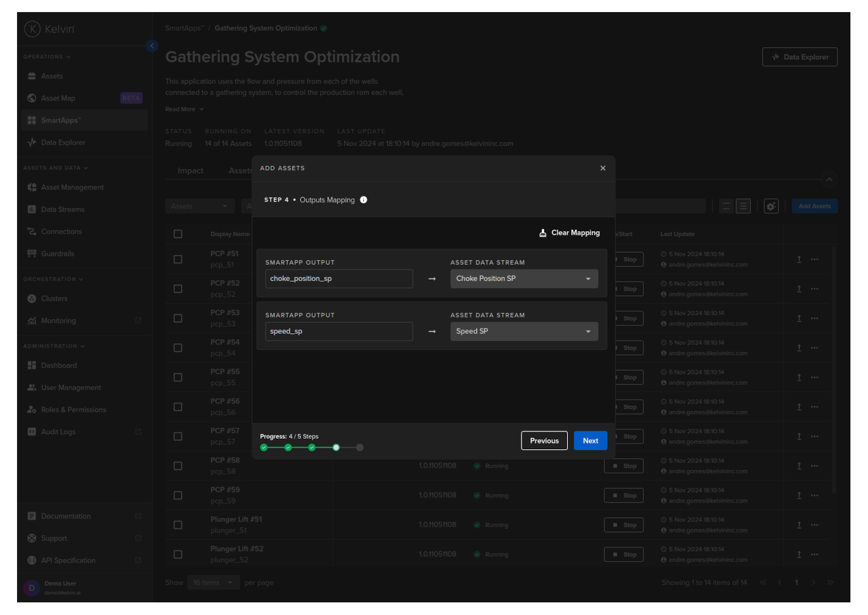Click more options for PCP #51 row

814,259
